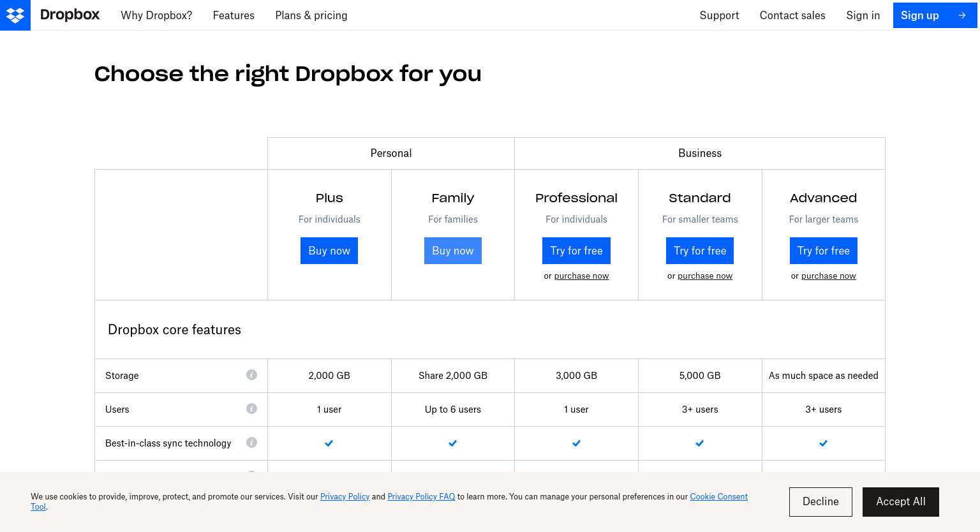The height and width of the screenshot is (532, 980).
Task: Decline cookies in the banner
Action: click(820, 502)
